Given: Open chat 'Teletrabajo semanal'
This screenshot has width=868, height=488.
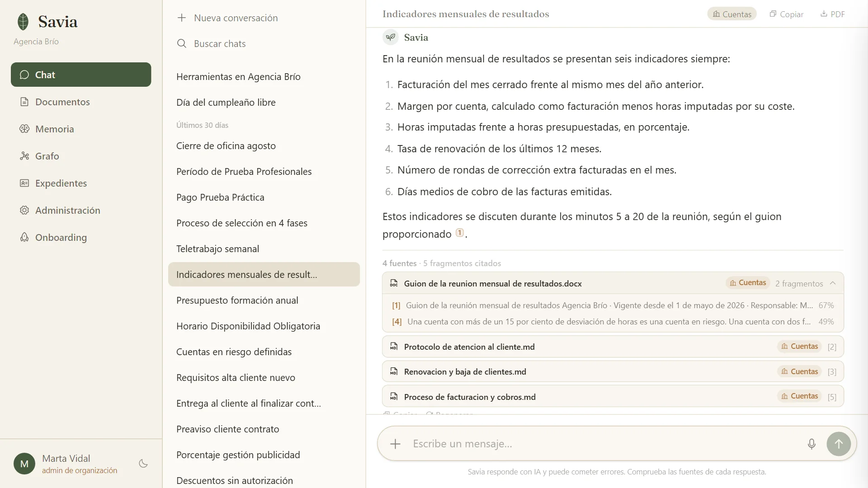Looking at the screenshot, I should coord(264,249).
